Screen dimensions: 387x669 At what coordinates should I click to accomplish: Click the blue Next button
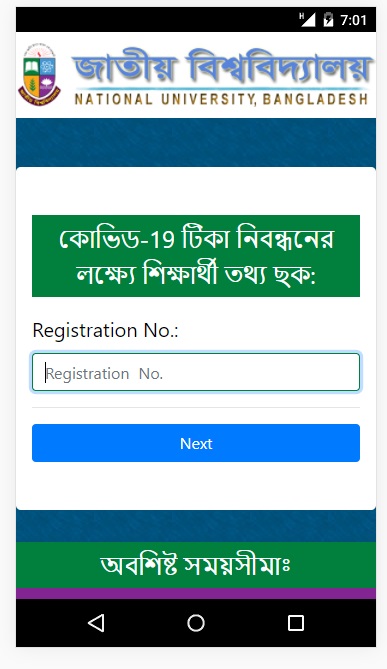click(x=196, y=443)
